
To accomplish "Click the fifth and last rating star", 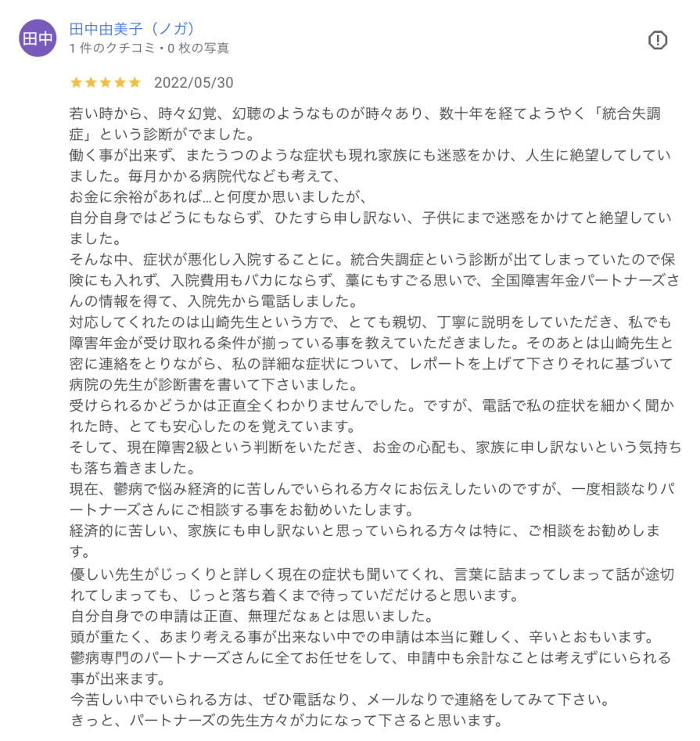I will click(135, 83).
